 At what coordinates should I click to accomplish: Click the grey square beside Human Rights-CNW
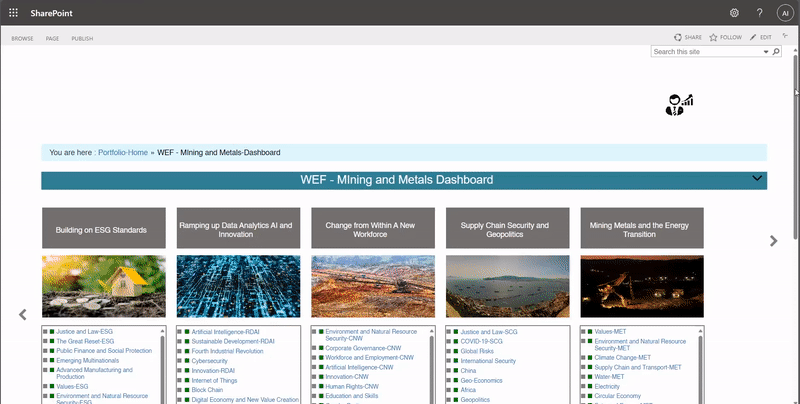coord(314,386)
